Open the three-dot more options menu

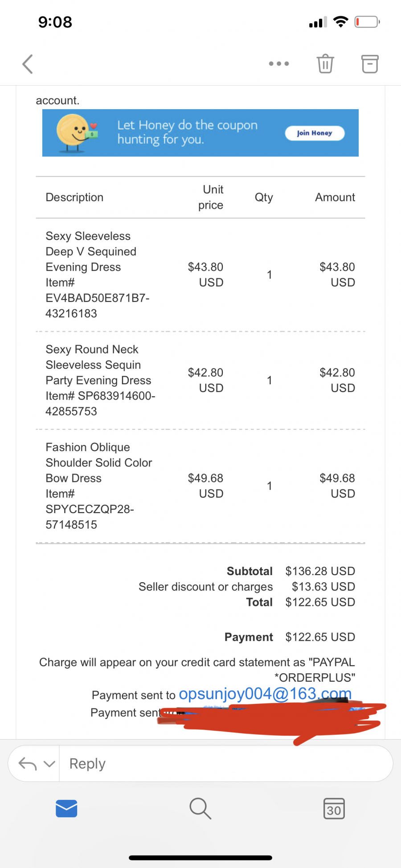click(x=279, y=64)
